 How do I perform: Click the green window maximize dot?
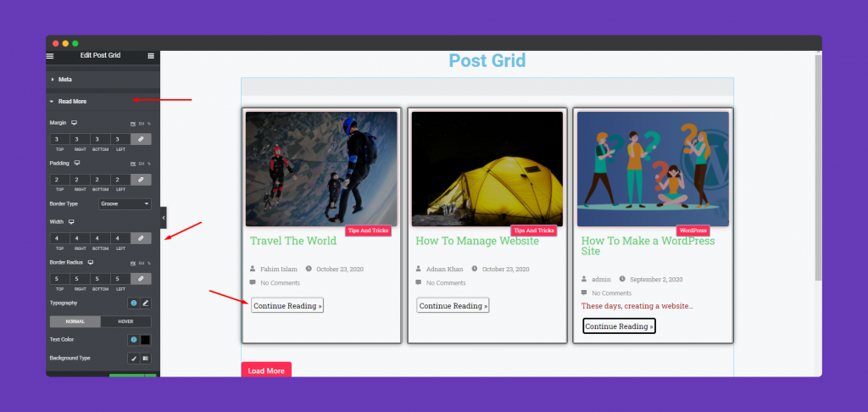pos(75,43)
